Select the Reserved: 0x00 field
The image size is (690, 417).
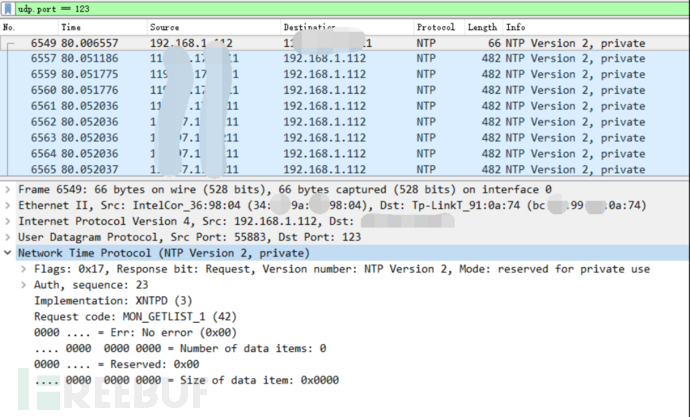[117, 364]
